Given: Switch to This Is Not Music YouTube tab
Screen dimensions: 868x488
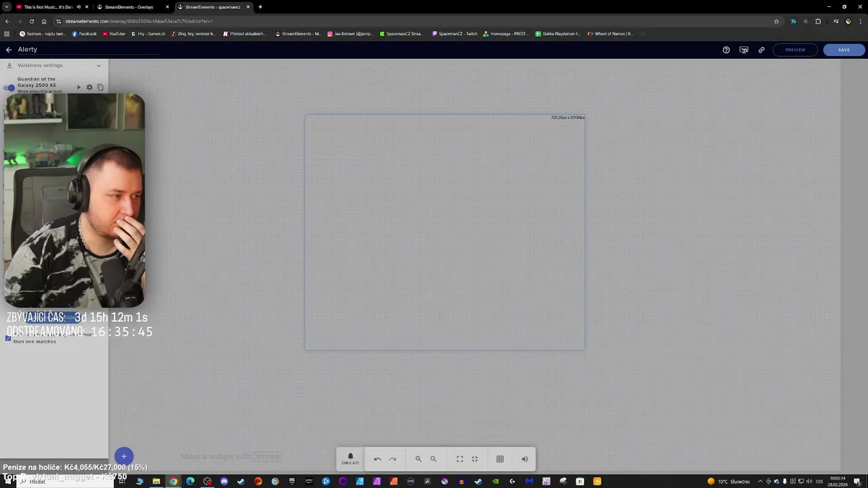Looking at the screenshot, I should [x=51, y=7].
